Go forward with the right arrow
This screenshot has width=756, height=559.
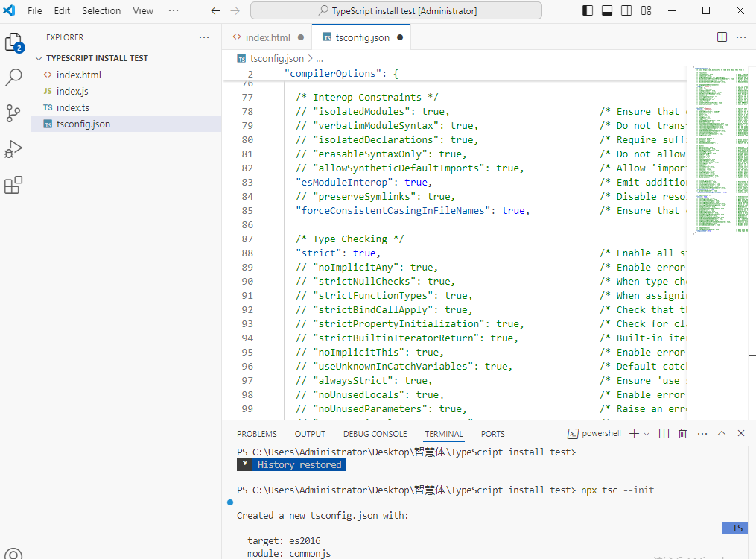pyautogui.click(x=235, y=10)
